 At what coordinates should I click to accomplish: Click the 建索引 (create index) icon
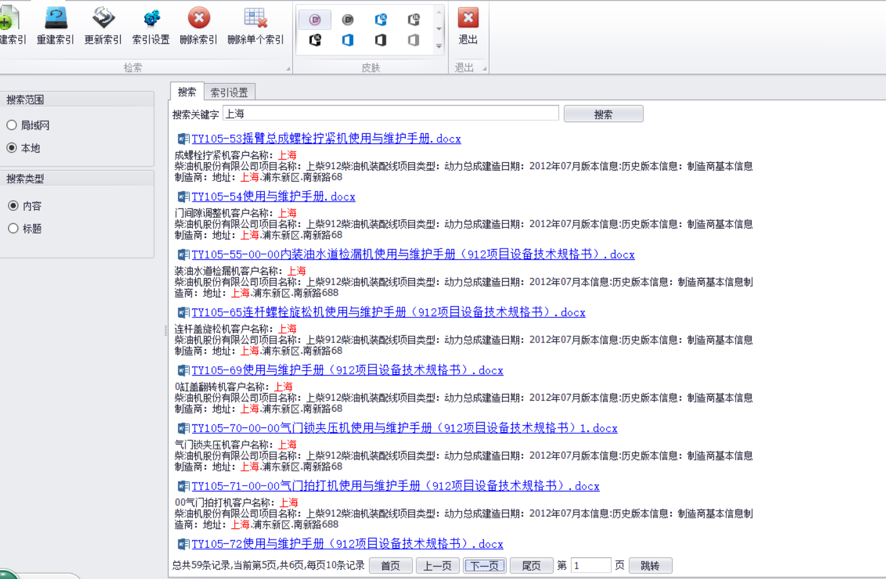[10, 22]
